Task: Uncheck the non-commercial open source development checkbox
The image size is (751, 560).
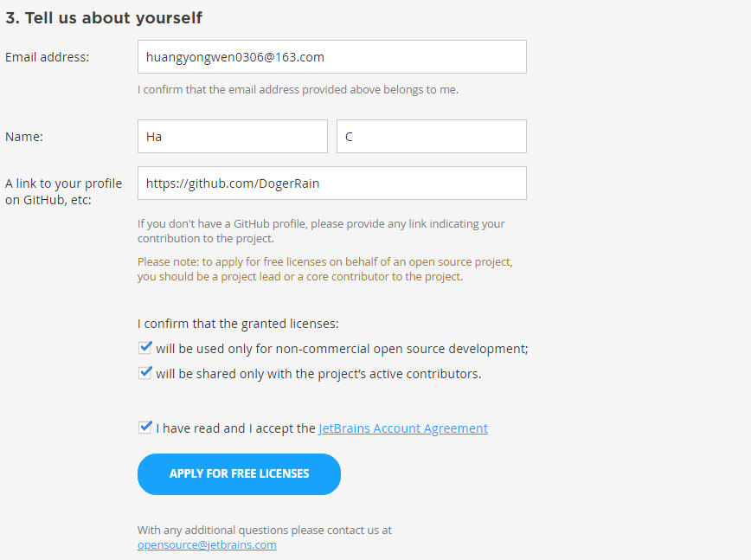Action: 145,348
